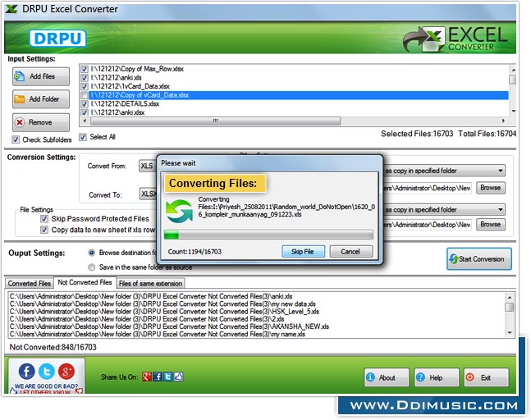Switch to Files of same extension tab
Viewport: 531px width, 420px height.
click(150, 283)
